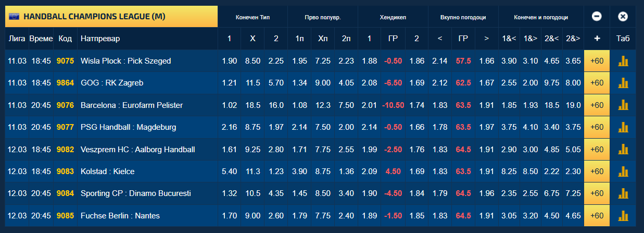
Task: Show +60 more bets for Kolstad : Kielce
Action: [x=597, y=171]
